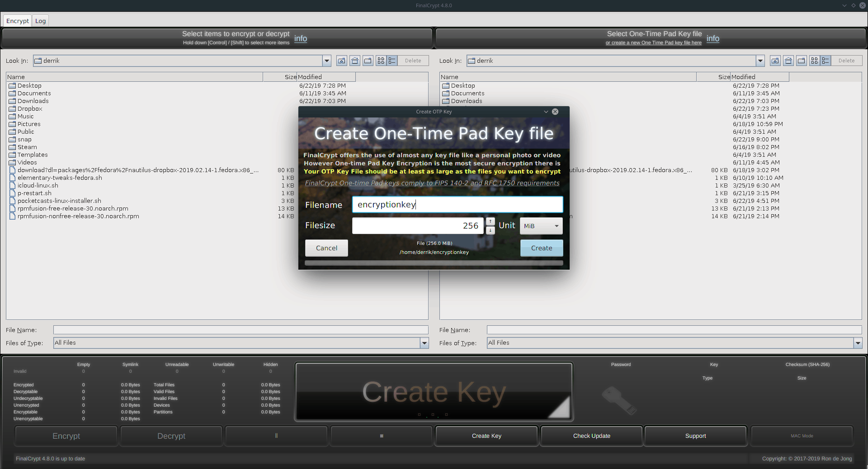Open right Files of Type dropdown
This screenshot has height=469, width=868.
858,343
